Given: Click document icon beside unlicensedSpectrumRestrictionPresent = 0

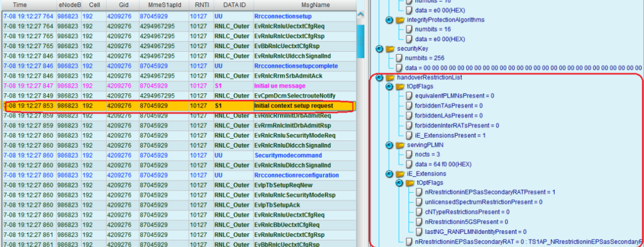Looking at the screenshot, I should tap(419, 202).
